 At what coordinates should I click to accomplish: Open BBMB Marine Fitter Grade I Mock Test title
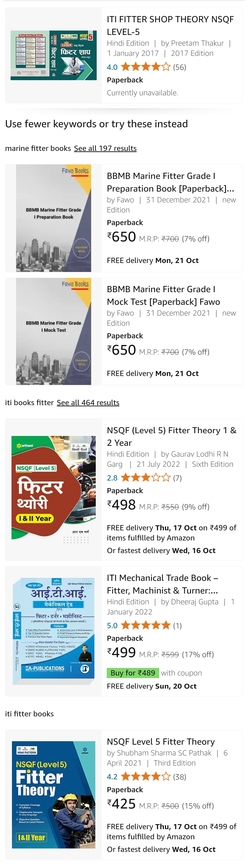coord(163,296)
